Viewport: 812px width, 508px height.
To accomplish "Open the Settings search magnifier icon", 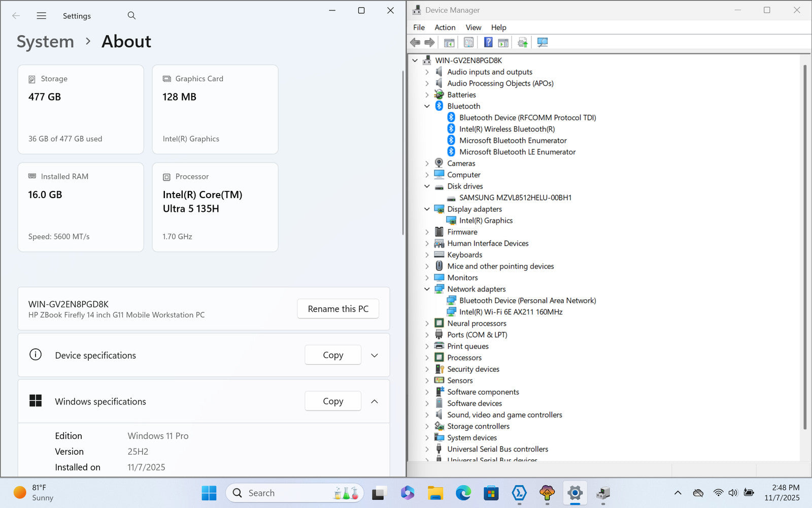I will click(x=131, y=16).
